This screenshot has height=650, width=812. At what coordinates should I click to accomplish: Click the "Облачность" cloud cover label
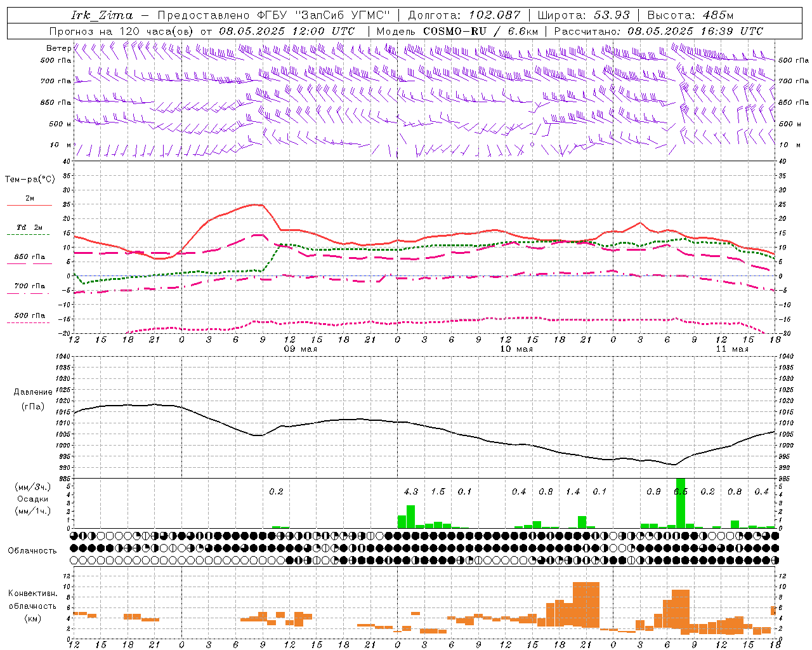coord(33,550)
